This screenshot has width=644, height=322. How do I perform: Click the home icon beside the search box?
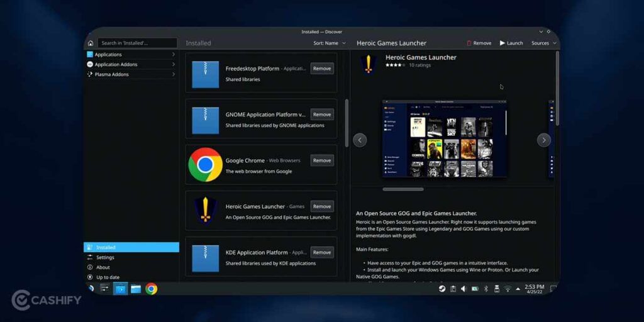click(x=91, y=43)
